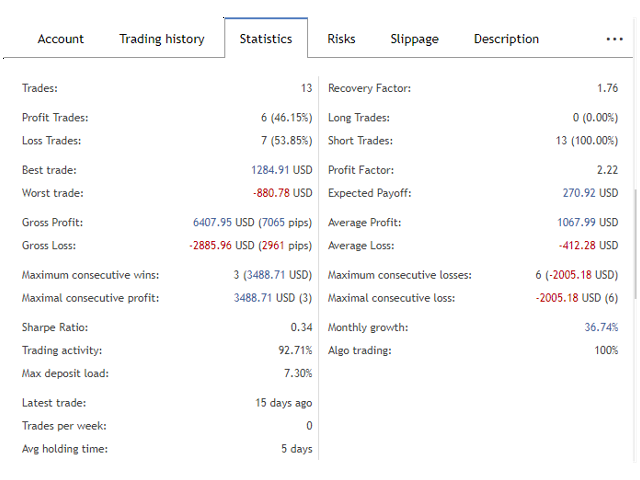Click the Recovery Factor label

click(x=369, y=89)
